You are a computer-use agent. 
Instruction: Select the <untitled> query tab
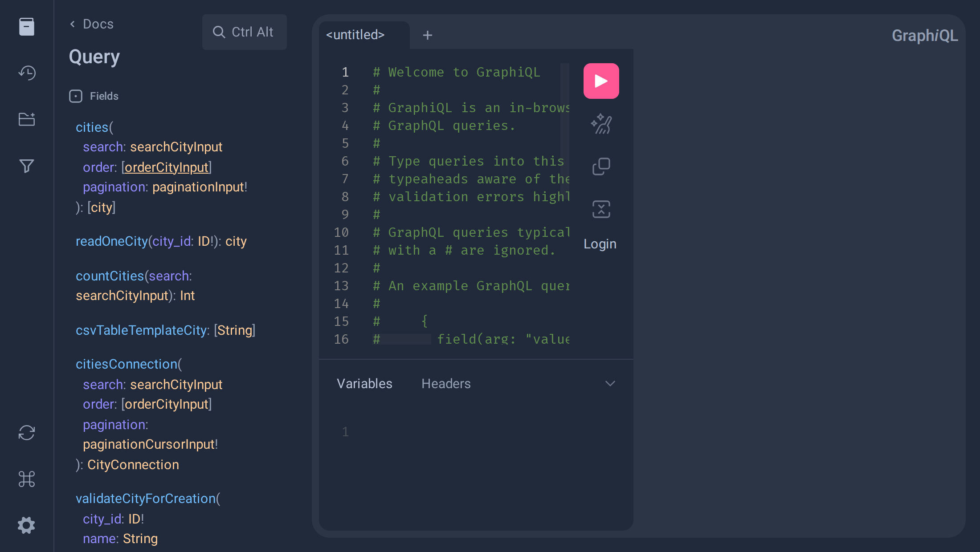(x=355, y=35)
